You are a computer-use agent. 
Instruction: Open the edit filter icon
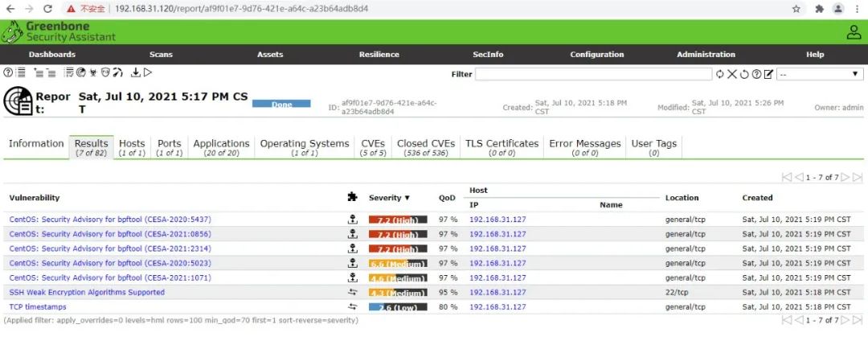coord(768,74)
